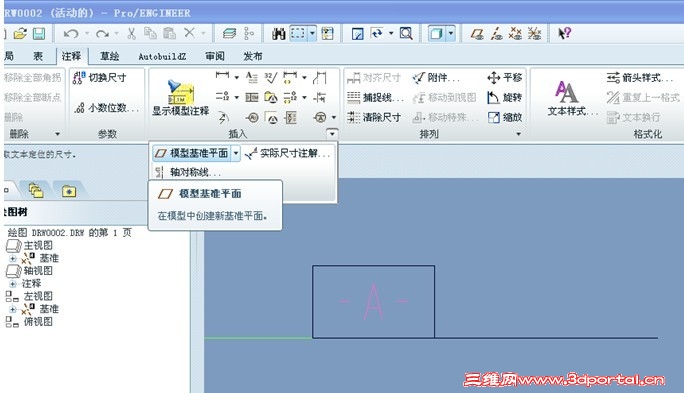The height and width of the screenshot is (393, 684).
Task: Open the layers icon in top toolbar
Action: click(229, 33)
